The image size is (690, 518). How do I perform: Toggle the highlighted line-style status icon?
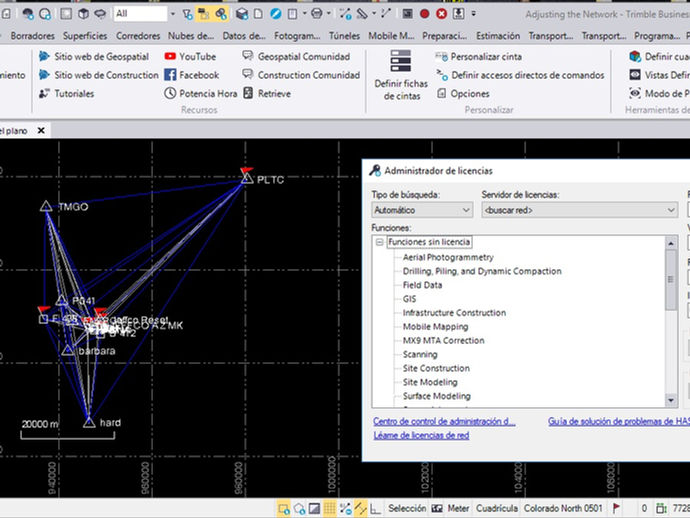(x=360, y=509)
